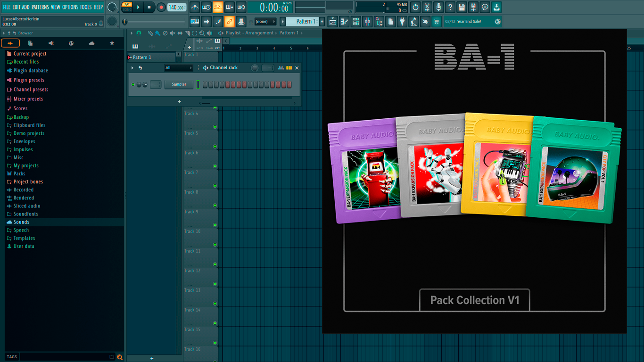Open the Channel rack filter dropdown 'All'
Viewport: 644px width, 362px height.
click(x=179, y=68)
